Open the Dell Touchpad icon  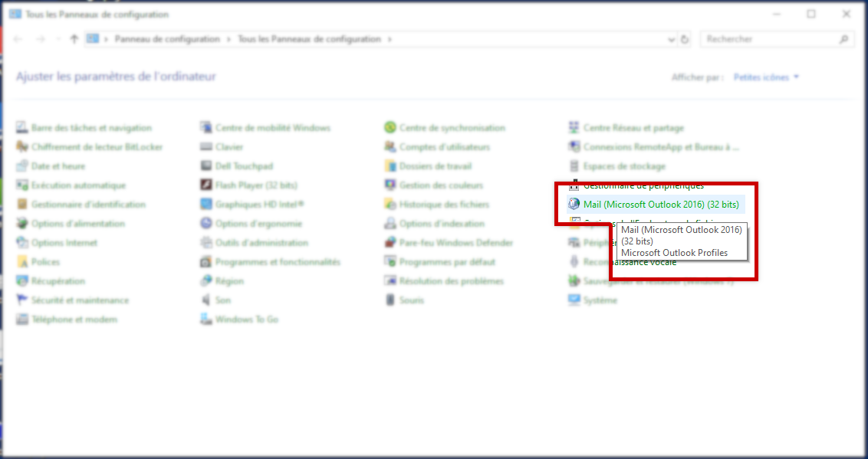(206, 166)
